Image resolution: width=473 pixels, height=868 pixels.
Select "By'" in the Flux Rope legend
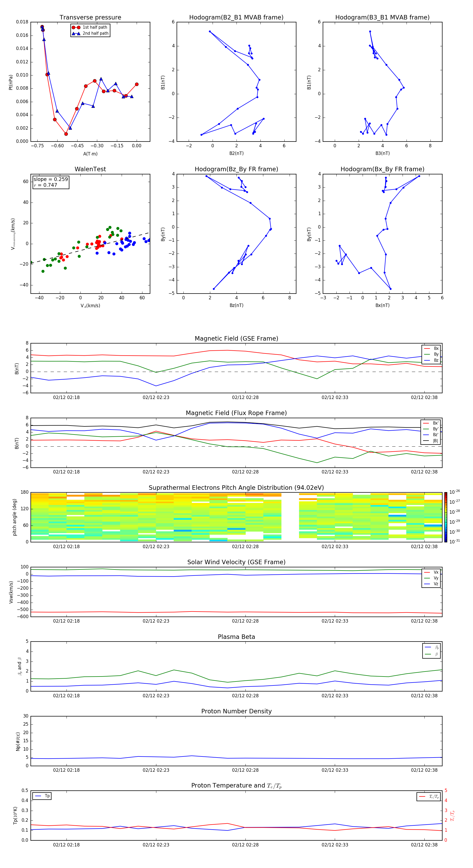tap(431, 429)
